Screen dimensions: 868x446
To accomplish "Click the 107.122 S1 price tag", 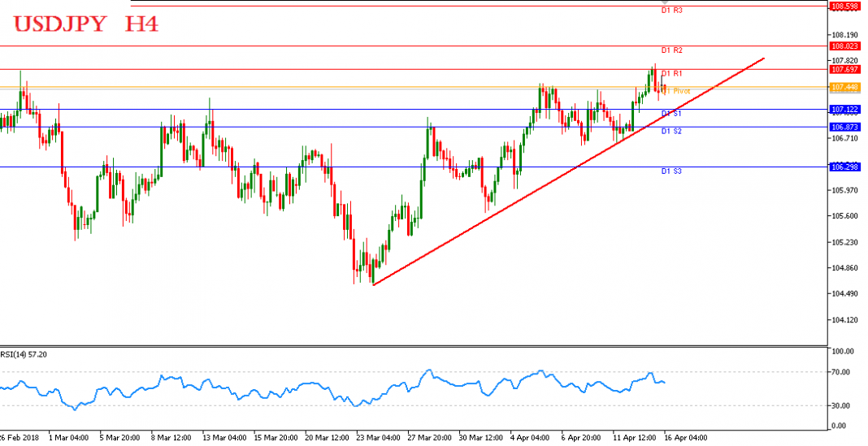I will tap(844, 110).
